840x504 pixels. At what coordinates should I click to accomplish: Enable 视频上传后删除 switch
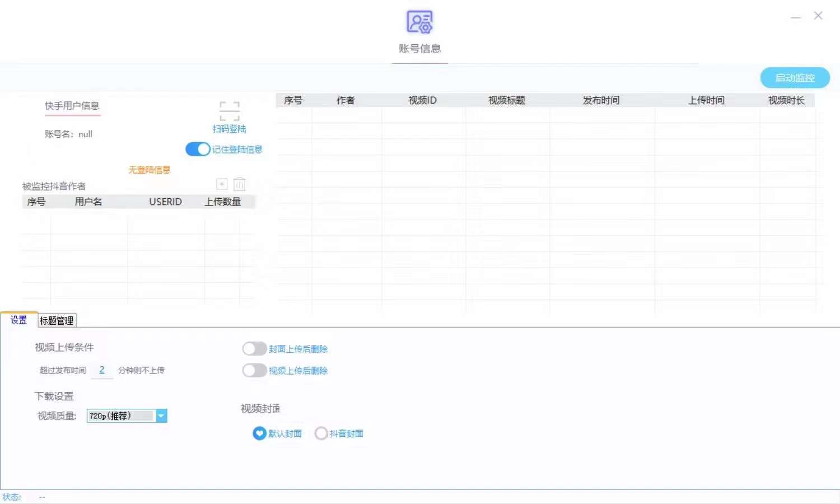tap(254, 370)
